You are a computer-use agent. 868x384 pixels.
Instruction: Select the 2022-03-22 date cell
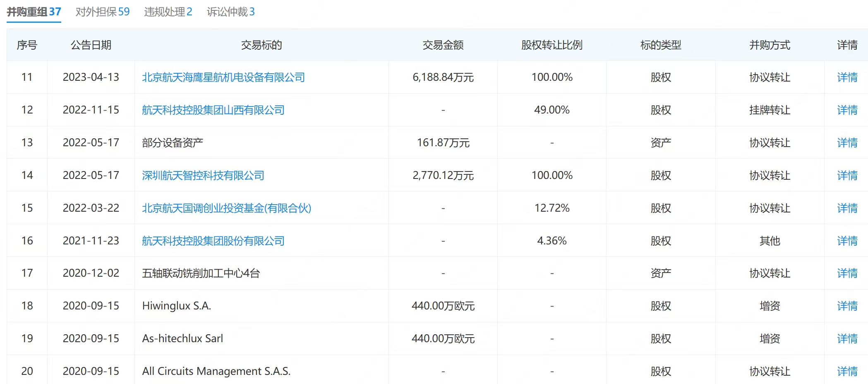pyautogui.click(x=91, y=208)
